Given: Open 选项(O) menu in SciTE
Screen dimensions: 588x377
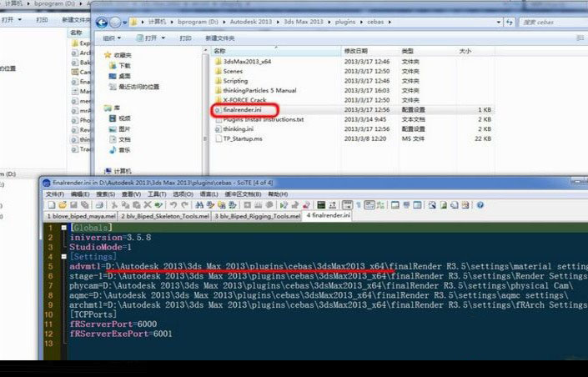Looking at the screenshot, I should tap(183, 194).
